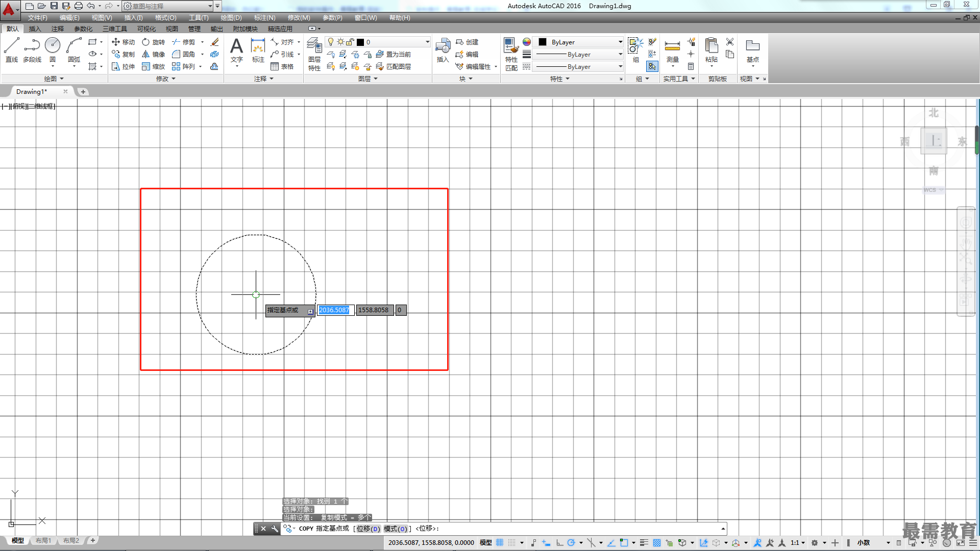Open the 绘图(D) menu
This screenshot has width=980, height=551.
[x=231, y=18]
